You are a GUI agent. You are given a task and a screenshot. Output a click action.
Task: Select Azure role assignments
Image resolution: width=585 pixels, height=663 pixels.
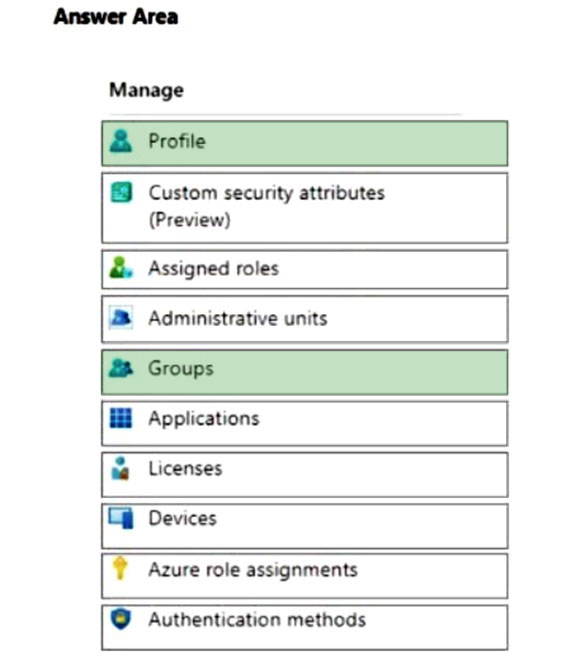click(305, 576)
